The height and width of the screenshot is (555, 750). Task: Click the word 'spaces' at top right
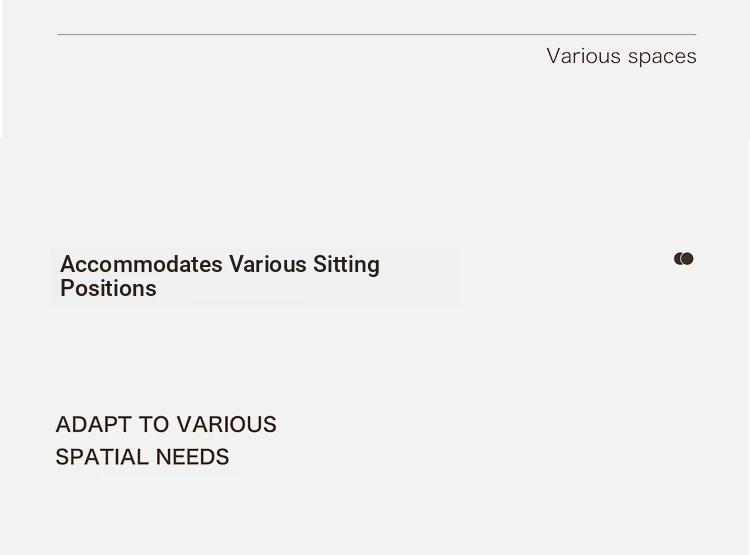(x=662, y=57)
